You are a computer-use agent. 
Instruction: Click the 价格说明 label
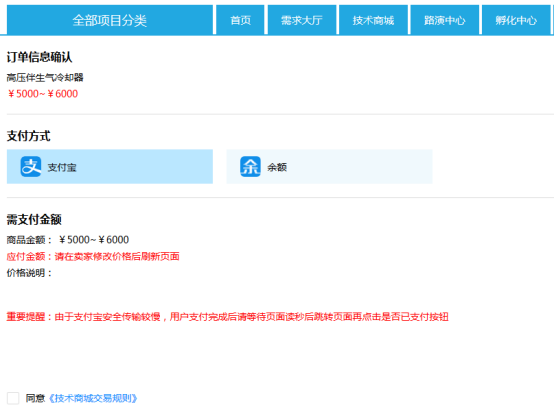click(x=29, y=273)
